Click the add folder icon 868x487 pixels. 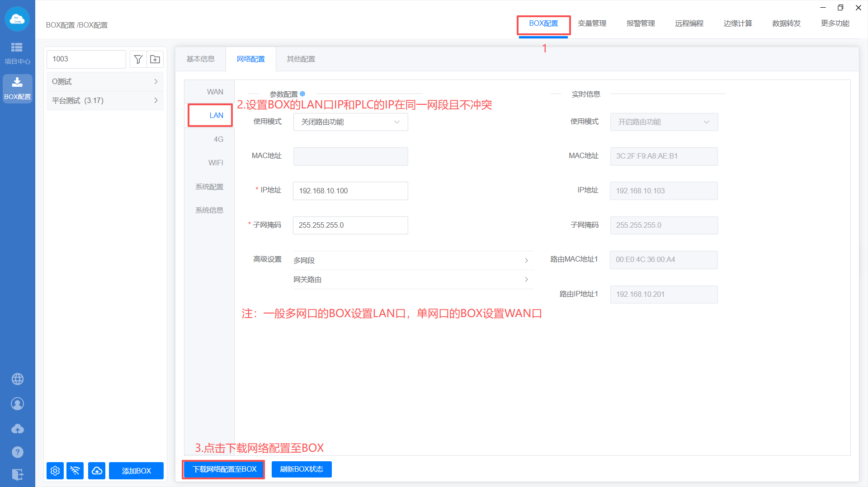click(x=155, y=59)
